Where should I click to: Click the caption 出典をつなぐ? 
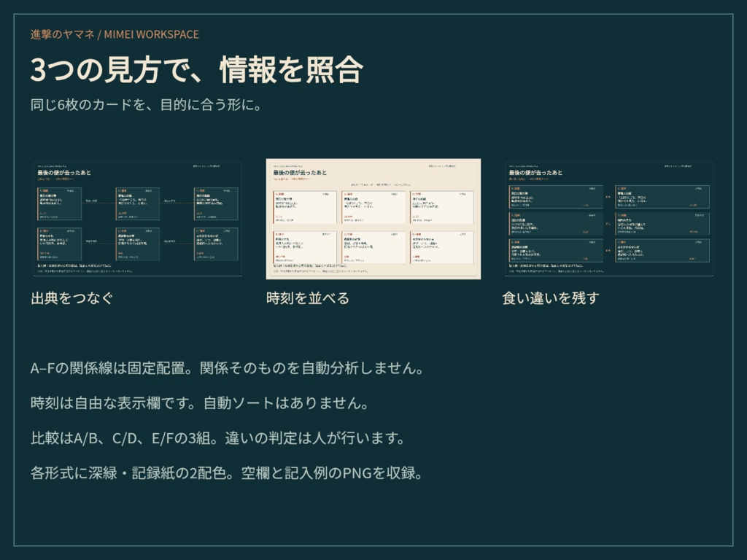tap(72, 298)
